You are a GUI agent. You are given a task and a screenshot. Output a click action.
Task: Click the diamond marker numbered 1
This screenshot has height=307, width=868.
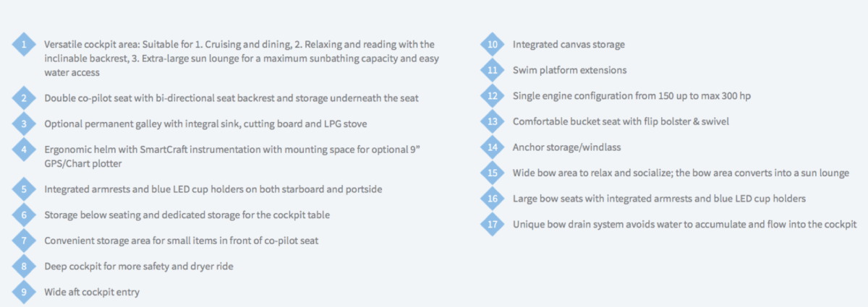pos(23,45)
